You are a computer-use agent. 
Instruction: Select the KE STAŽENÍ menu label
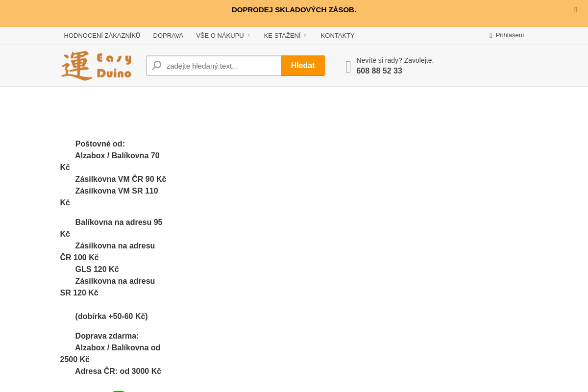(x=282, y=36)
